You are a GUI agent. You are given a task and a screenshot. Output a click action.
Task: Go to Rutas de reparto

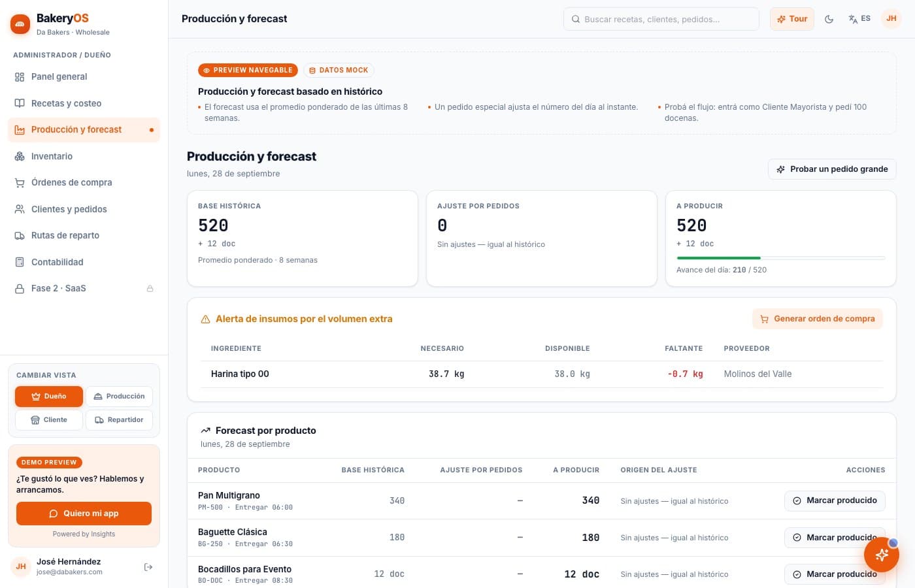84,236
